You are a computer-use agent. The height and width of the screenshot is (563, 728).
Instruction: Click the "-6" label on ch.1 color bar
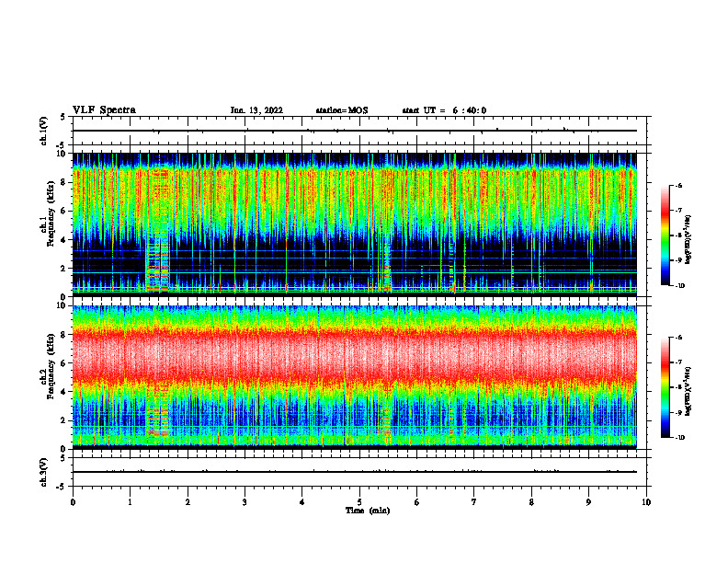pyautogui.click(x=678, y=185)
